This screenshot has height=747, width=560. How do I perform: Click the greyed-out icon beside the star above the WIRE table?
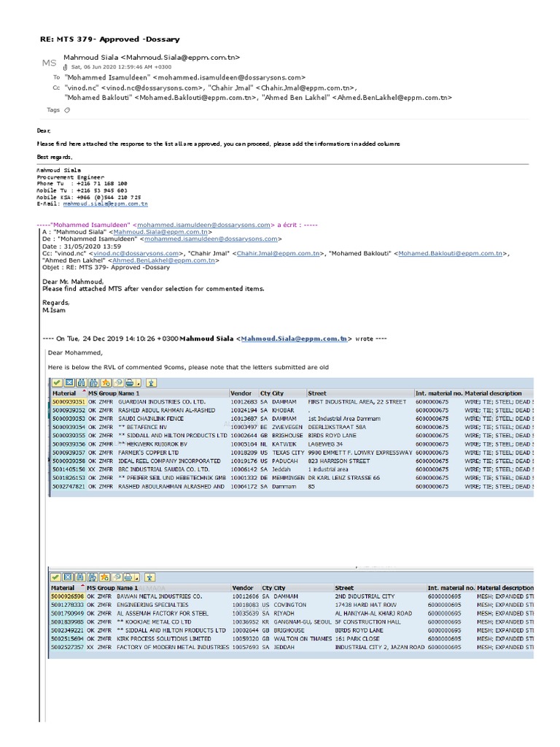(x=117, y=382)
